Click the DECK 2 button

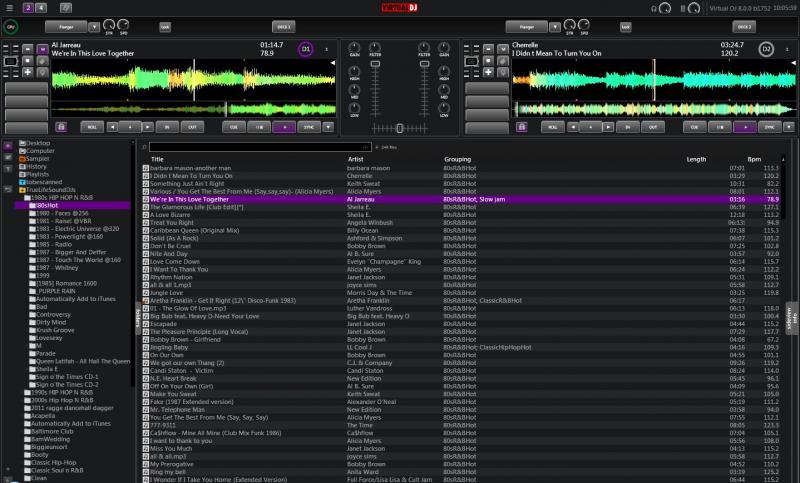pos(744,27)
